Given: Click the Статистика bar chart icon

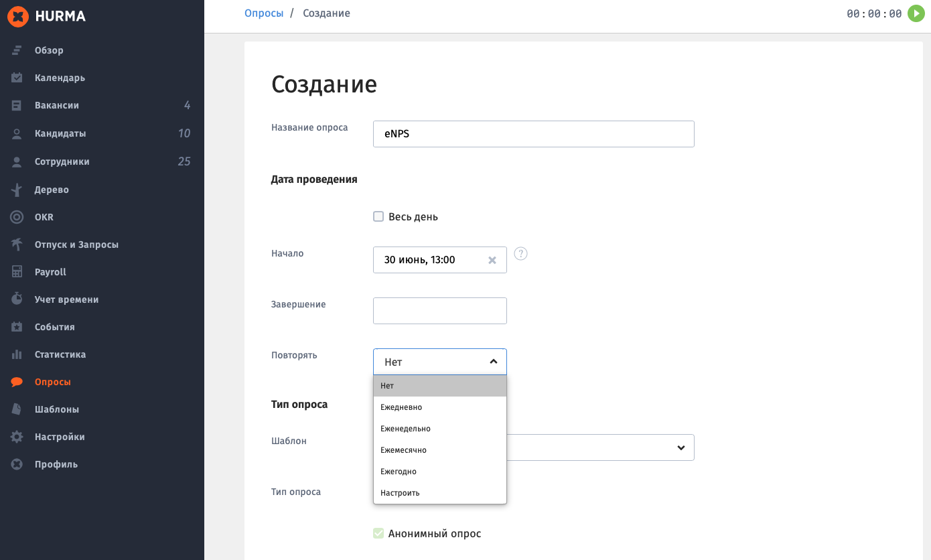Looking at the screenshot, I should [17, 354].
